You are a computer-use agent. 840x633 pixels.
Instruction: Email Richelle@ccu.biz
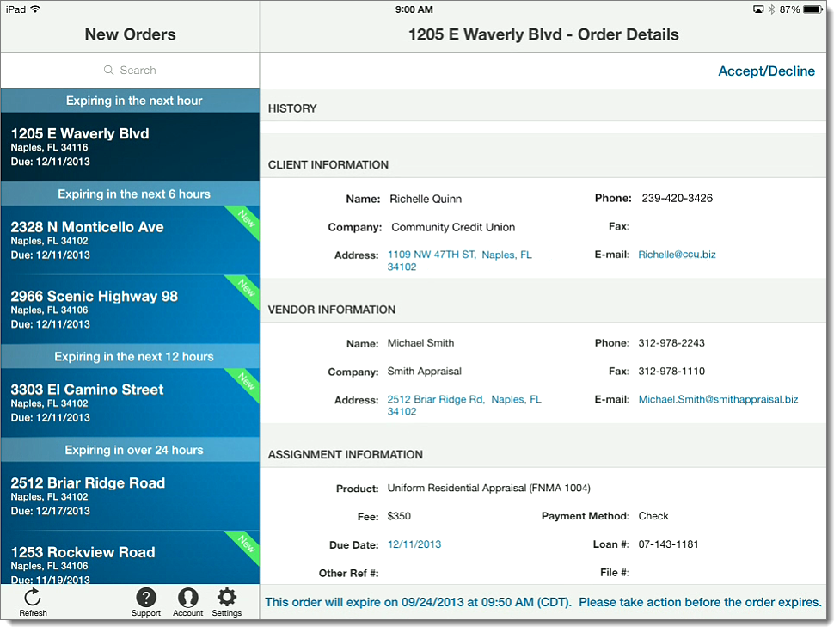tap(677, 255)
